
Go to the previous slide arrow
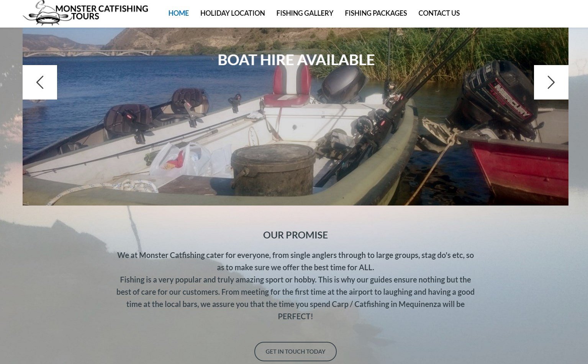40,82
